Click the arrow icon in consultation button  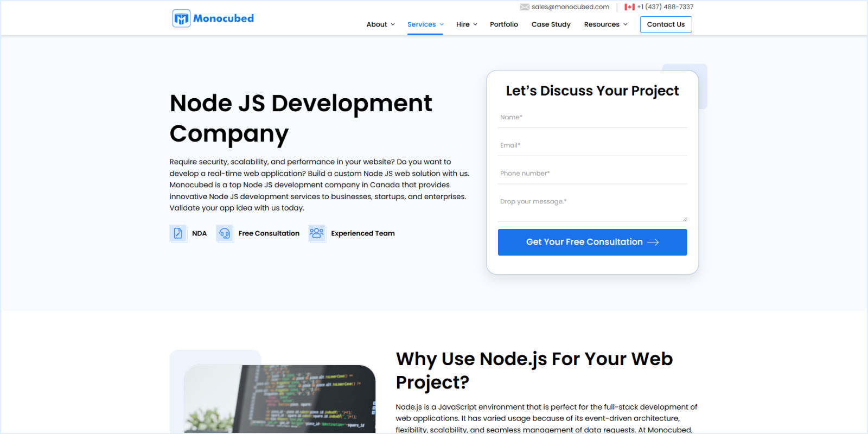(x=653, y=242)
